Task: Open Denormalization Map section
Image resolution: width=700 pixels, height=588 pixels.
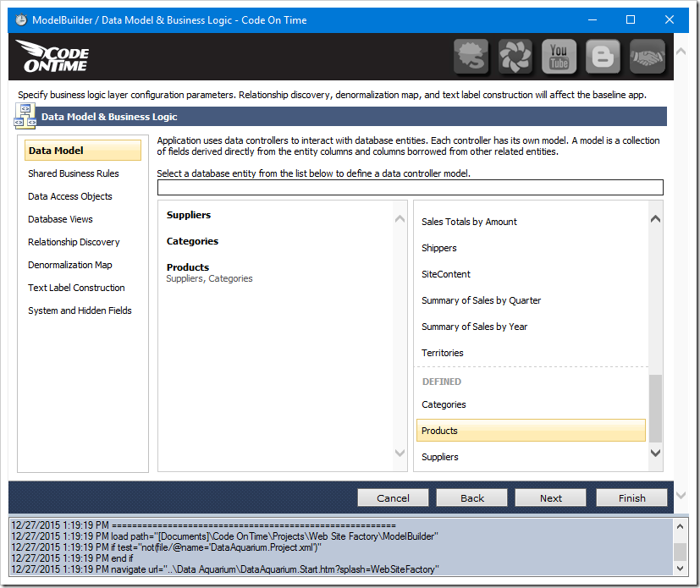Action: pyautogui.click(x=70, y=265)
